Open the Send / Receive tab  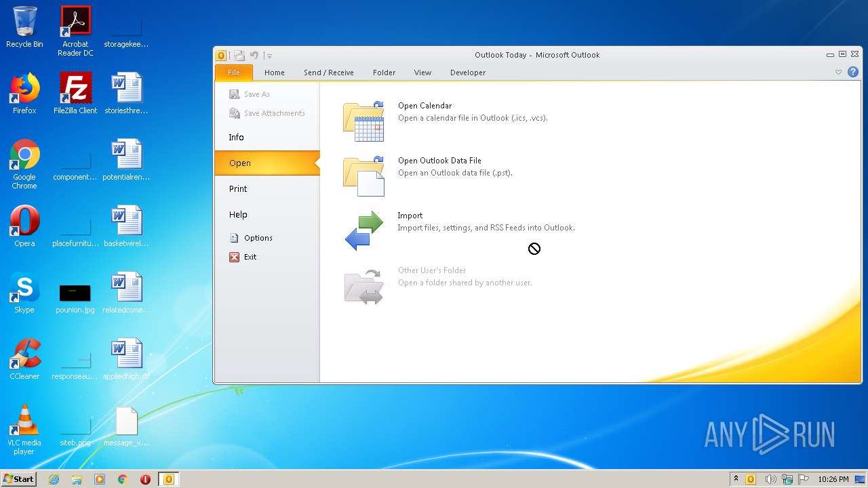(x=329, y=73)
